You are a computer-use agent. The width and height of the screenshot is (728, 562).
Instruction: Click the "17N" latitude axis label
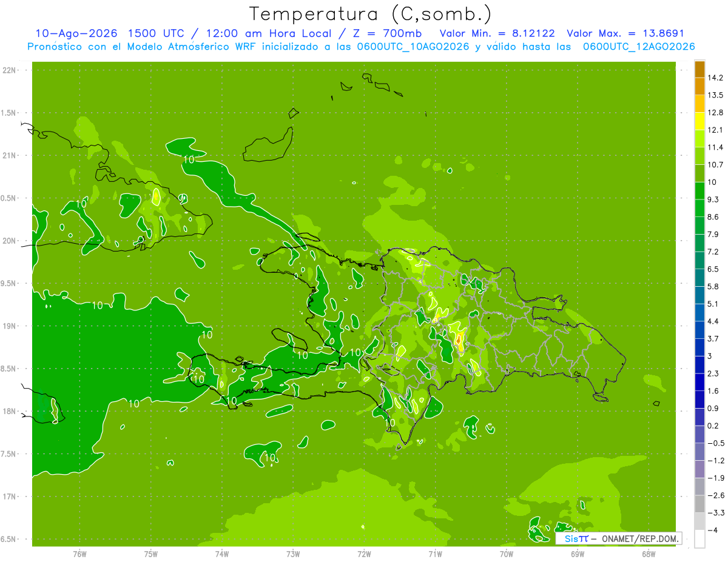point(9,497)
